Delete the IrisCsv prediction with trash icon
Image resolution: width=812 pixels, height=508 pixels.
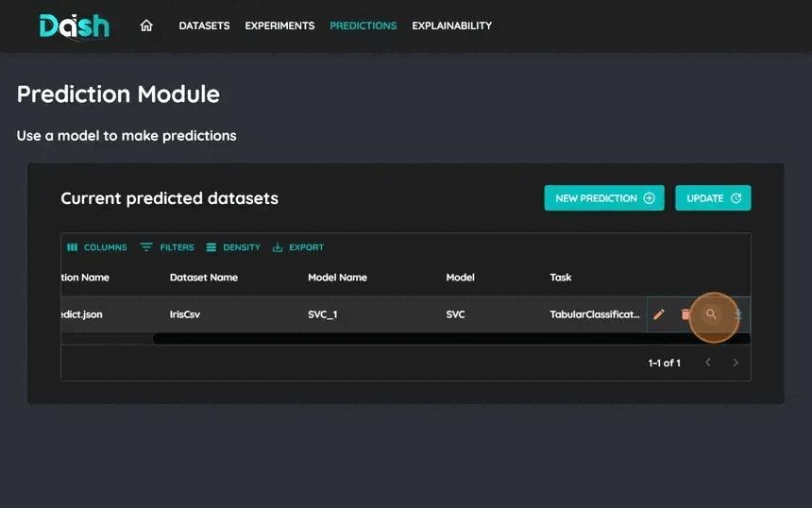coord(685,314)
